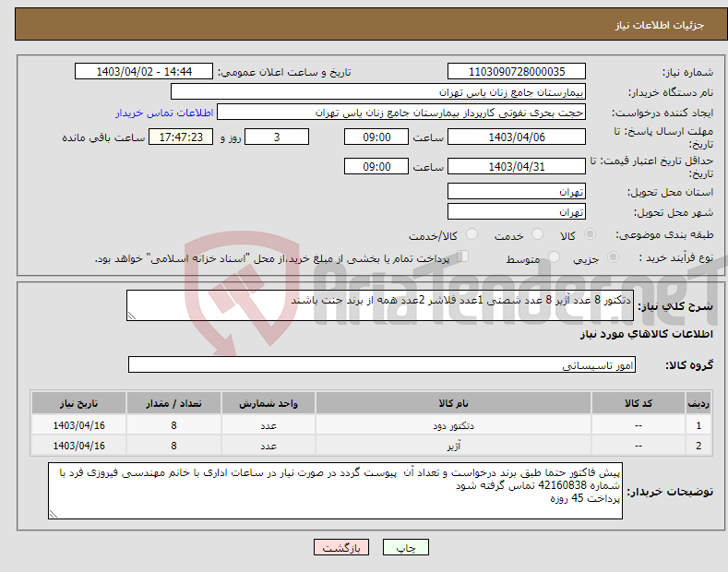The image size is (728, 572).
Task: Click the remaining days field showing 3
Action: tap(277, 137)
